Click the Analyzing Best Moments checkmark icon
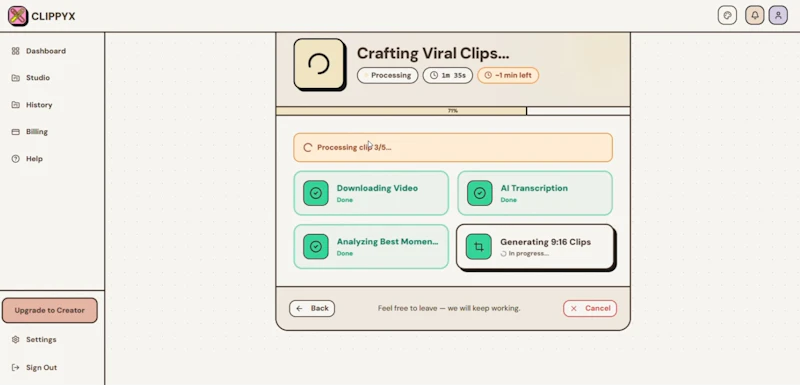This screenshot has height=385, width=800. pos(316,247)
